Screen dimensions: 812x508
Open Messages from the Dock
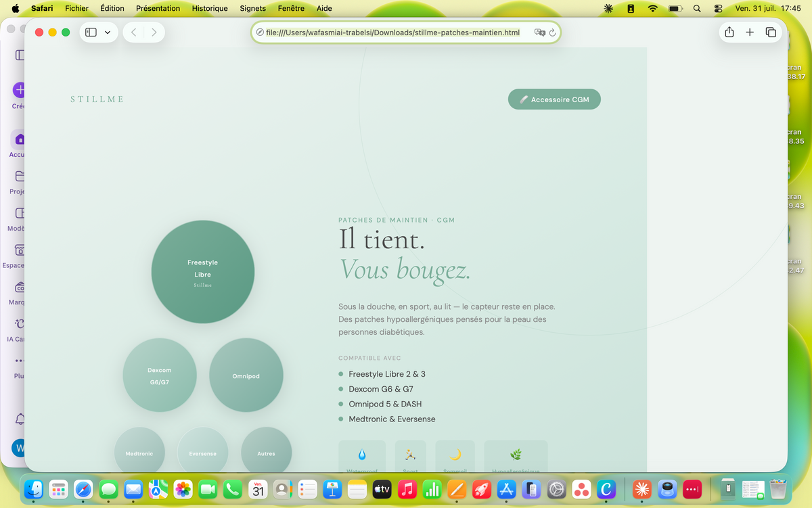pos(108,489)
